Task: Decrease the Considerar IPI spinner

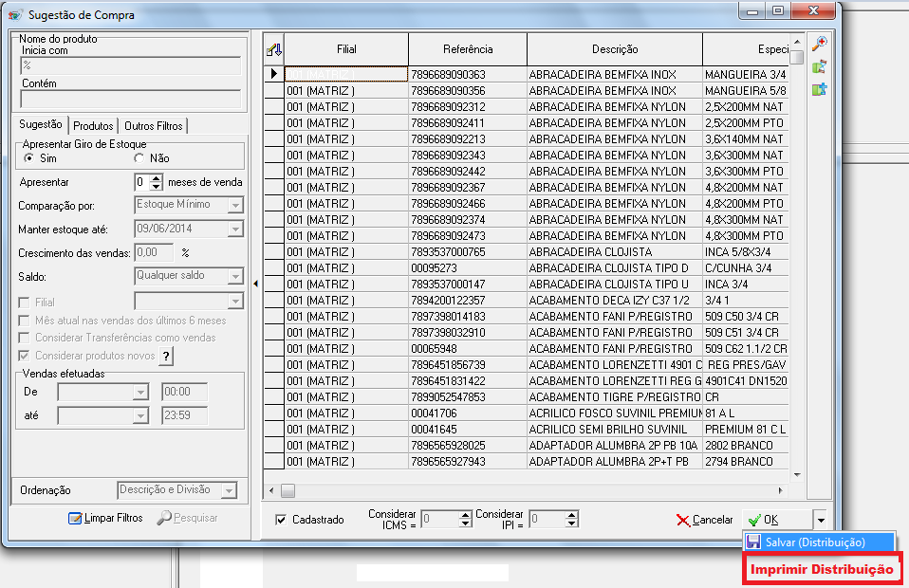Action: click(x=571, y=524)
